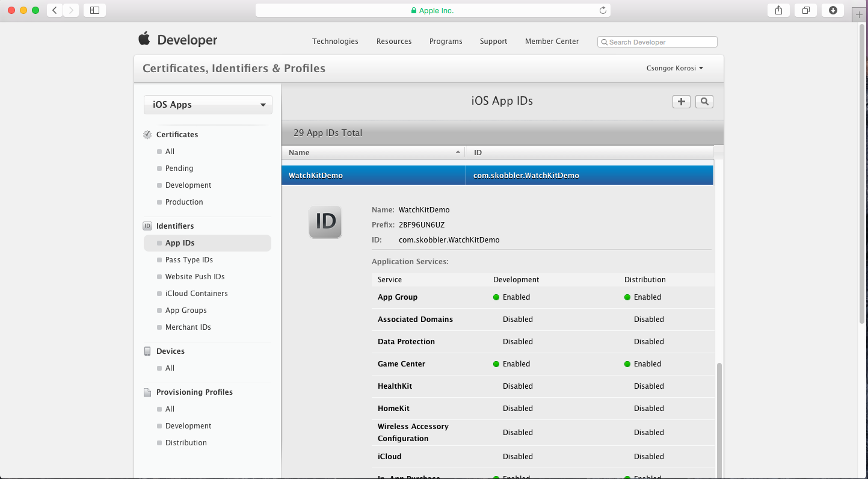Sort App IDs by Name column

point(373,152)
